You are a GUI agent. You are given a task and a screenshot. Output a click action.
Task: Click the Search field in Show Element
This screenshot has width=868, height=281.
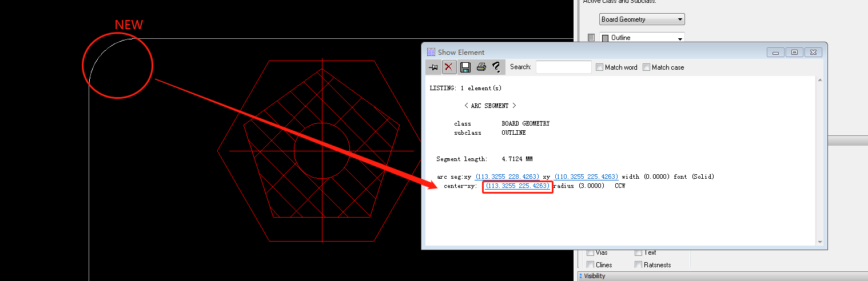[x=564, y=67]
